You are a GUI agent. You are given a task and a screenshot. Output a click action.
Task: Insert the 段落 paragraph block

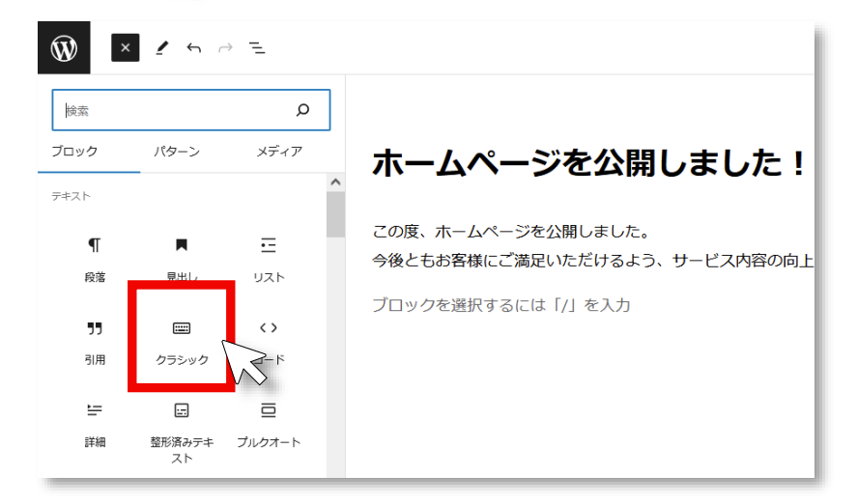95,258
